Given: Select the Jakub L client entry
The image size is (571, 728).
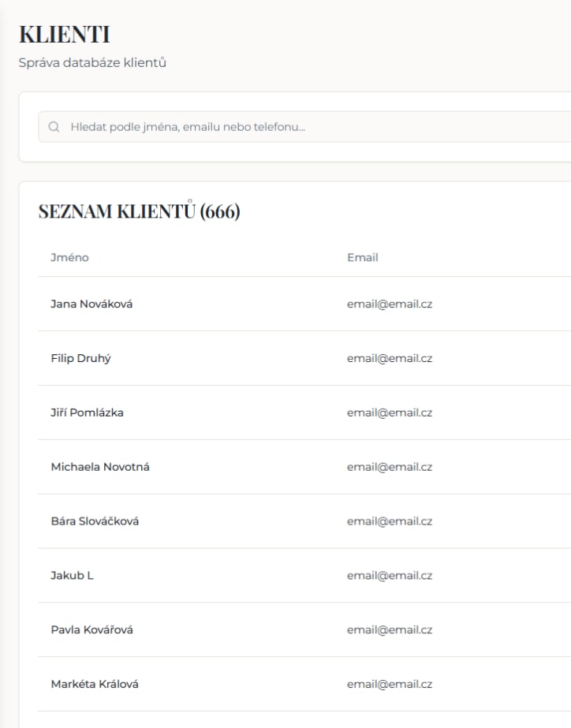Looking at the screenshot, I should (x=72, y=576).
